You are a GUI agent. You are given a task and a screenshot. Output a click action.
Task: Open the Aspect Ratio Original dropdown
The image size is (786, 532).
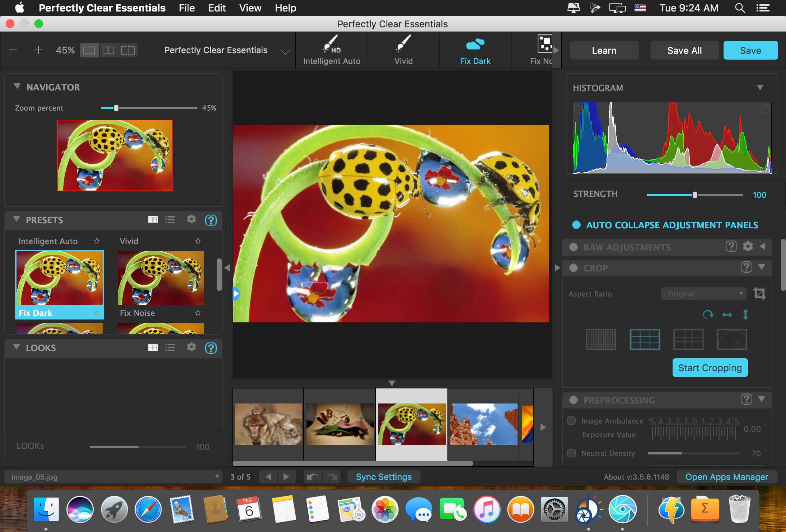coord(703,294)
